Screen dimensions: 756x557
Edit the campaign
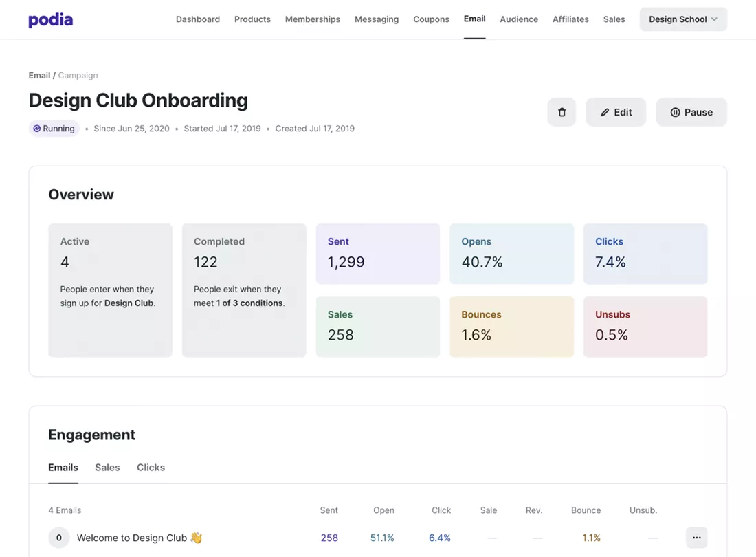(x=615, y=112)
